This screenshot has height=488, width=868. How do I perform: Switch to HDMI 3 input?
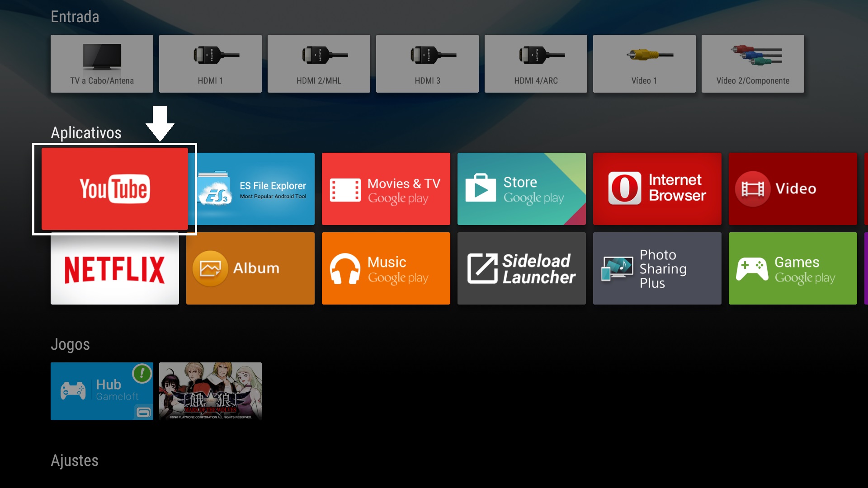coord(428,64)
